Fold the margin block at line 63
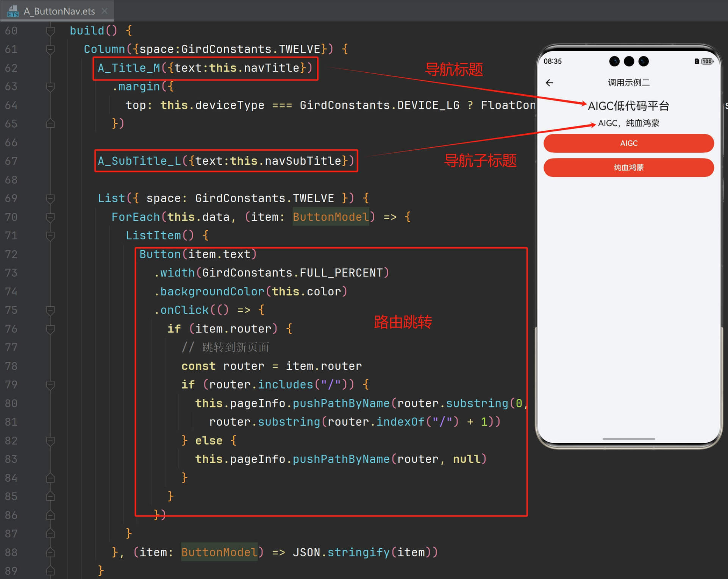 pyautogui.click(x=50, y=87)
